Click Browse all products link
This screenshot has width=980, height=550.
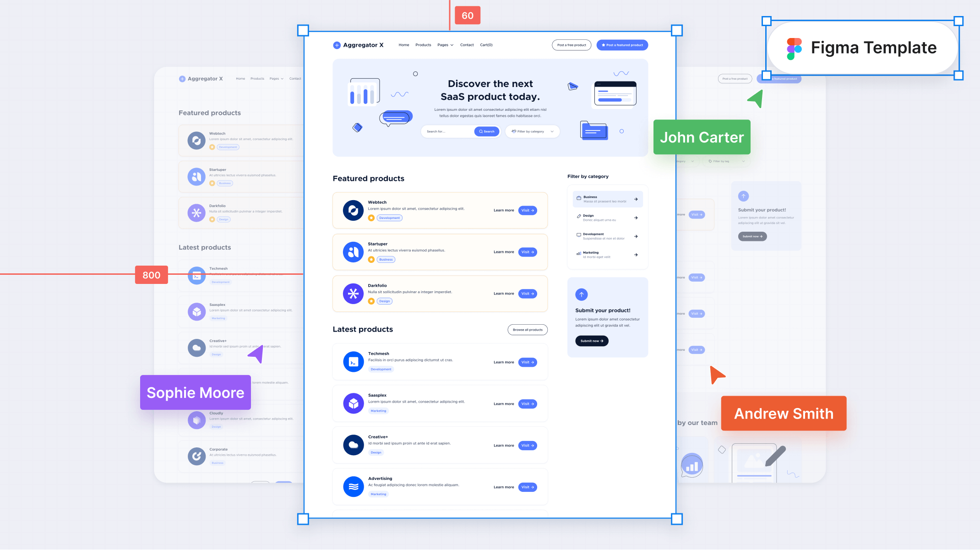(x=528, y=330)
